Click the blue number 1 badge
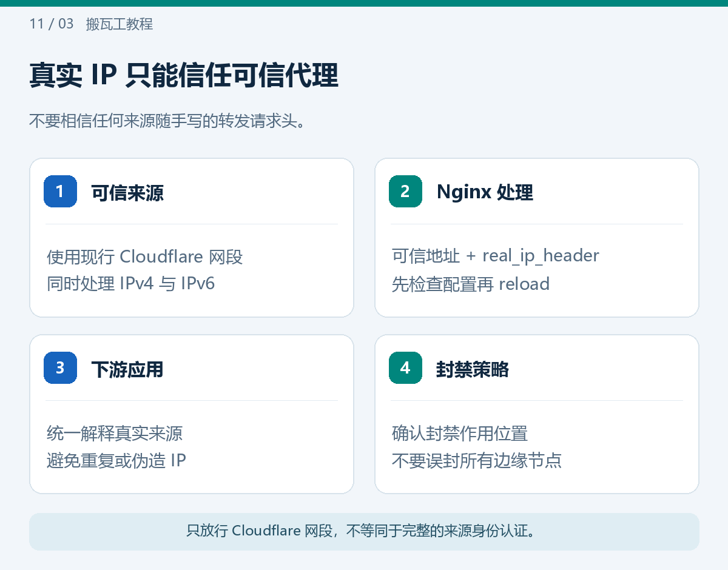Image resolution: width=728 pixels, height=570 pixels. [x=60, y=191]
